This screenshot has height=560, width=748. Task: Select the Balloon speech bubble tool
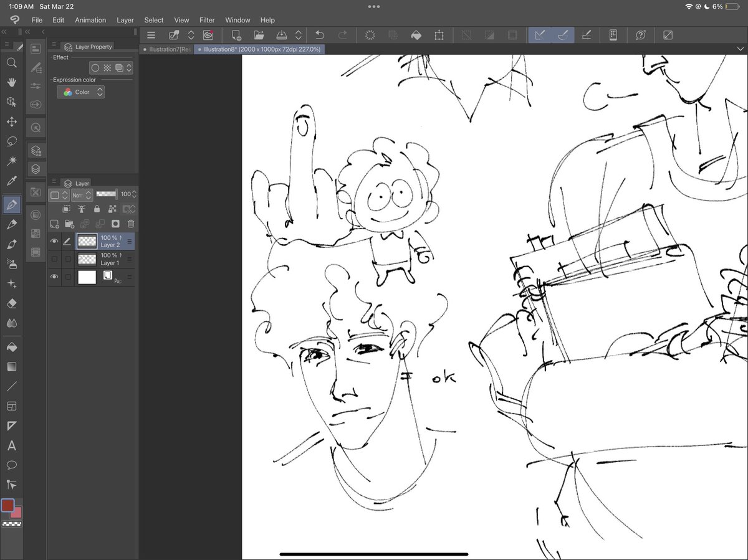(11, 465)
